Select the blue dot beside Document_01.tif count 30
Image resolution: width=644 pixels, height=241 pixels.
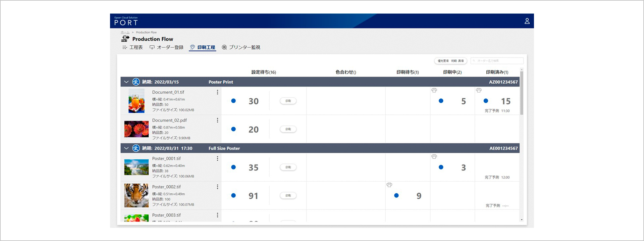coord(233,101)
